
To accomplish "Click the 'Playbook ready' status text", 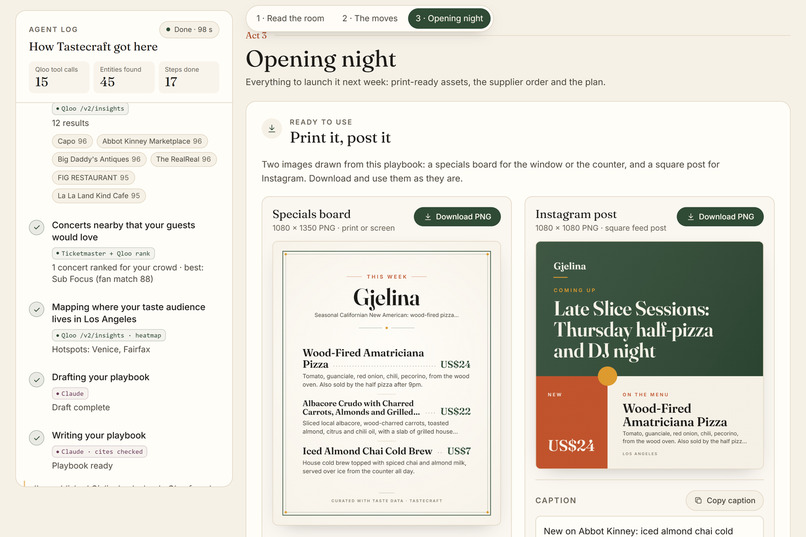I will 82,466.
